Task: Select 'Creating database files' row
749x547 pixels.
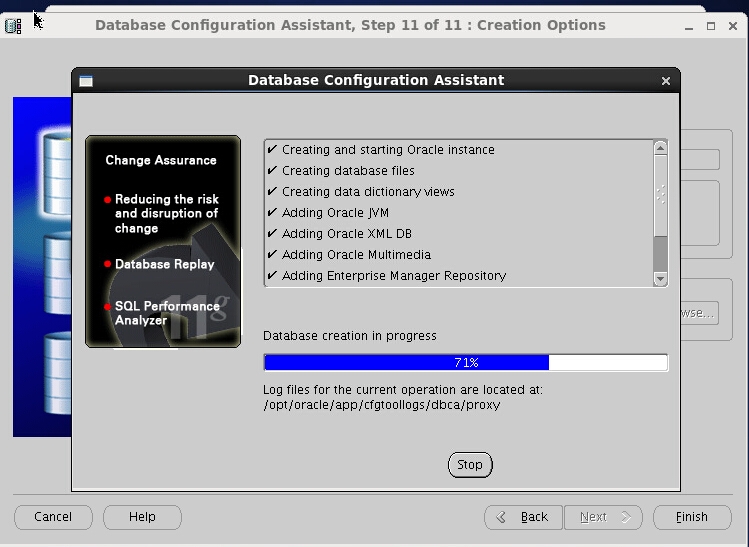Action: tap(460, 171)
